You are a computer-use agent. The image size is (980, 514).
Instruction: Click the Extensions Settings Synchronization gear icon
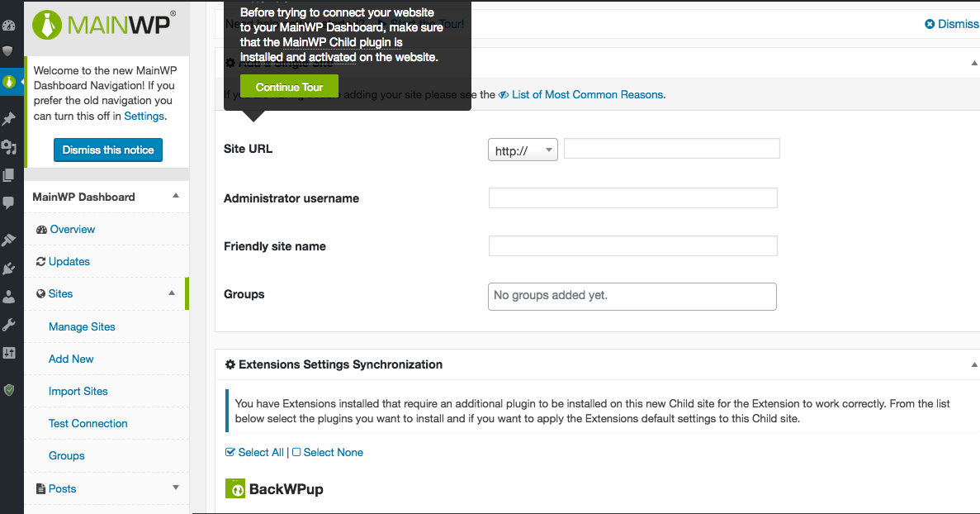click(x=230, y=364)
